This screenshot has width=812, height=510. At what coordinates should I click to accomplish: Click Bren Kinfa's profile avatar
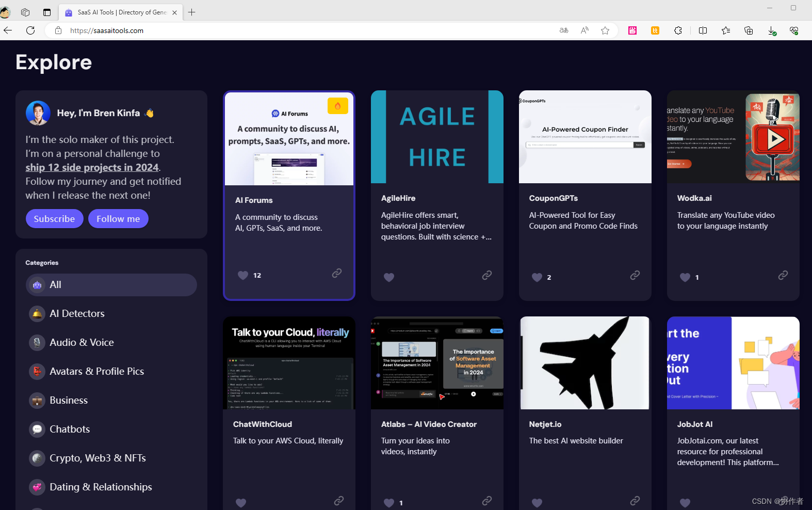tap(38, 113)
